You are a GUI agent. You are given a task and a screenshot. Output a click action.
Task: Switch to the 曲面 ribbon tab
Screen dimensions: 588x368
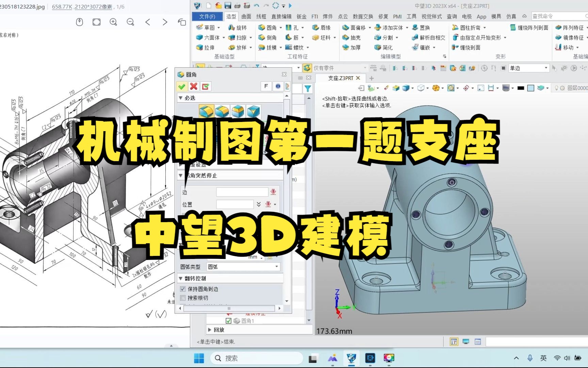coord(246,16)
